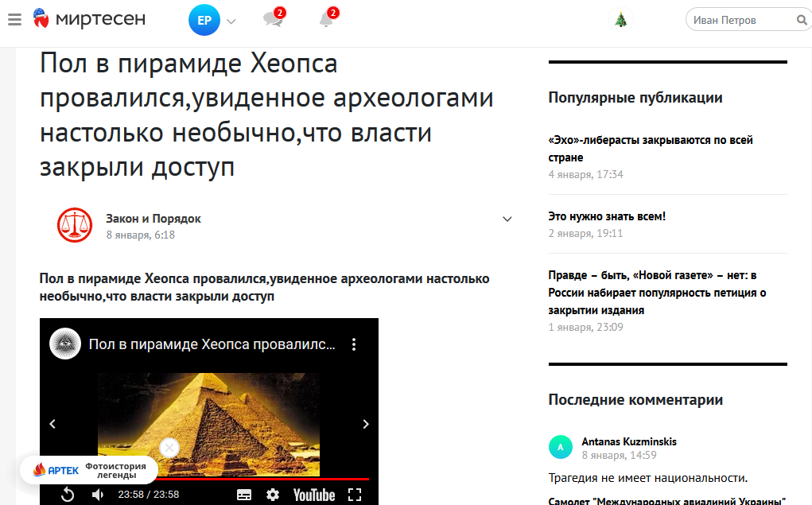
Task: Click the search field with Иван Петров
Action: (x=740, y=21)
